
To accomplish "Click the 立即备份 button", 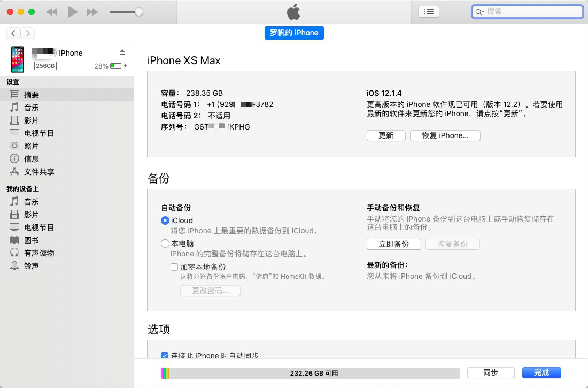I will (394, 244).
